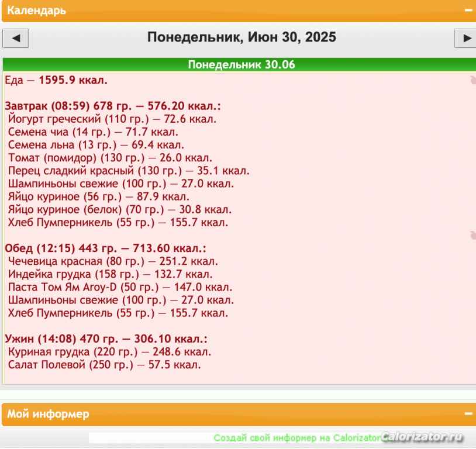Go to the next day arrow
The width and height of the screenshot is (476, 449).
click(x=465, y=38)
